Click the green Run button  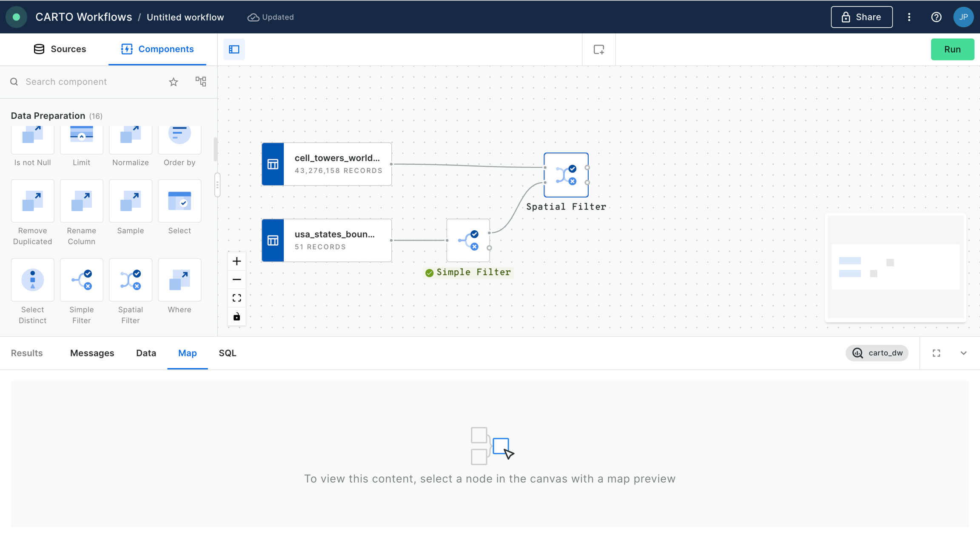(952, 49)
